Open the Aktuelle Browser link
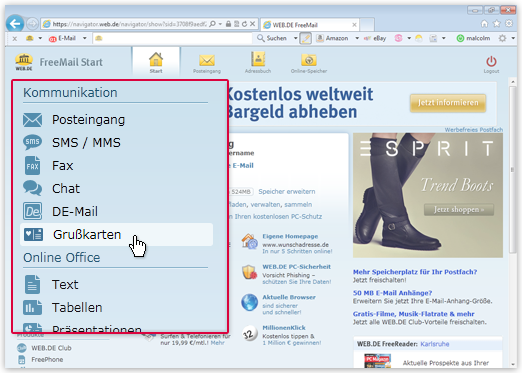The image size is (522, 373). pyautogui.click(x=289, y=297)
